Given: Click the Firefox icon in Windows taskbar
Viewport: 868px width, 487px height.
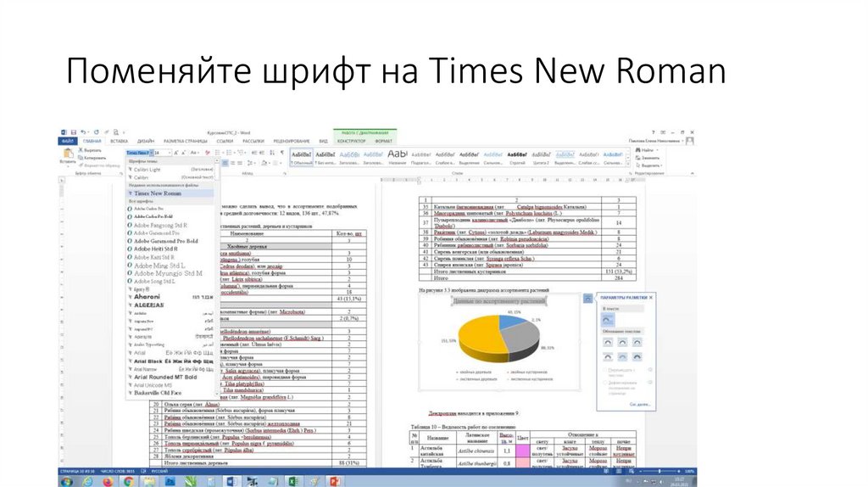Looking at the screenshot, I should click(x=108, y=481).
